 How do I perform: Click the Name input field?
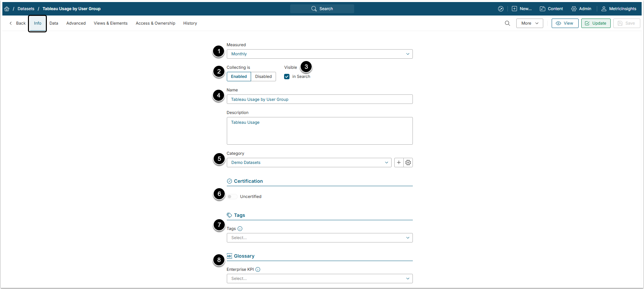pos(319,99)
